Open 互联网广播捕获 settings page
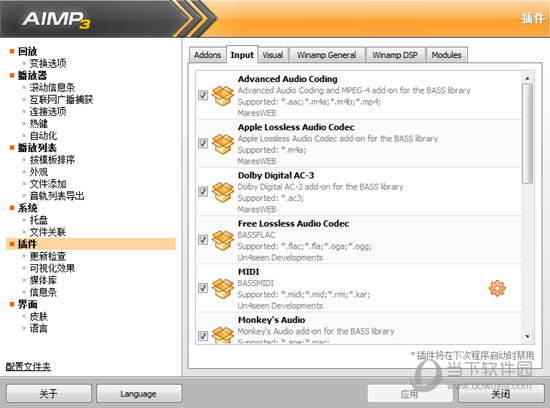The image size is (550, 408). coord(61,100)
